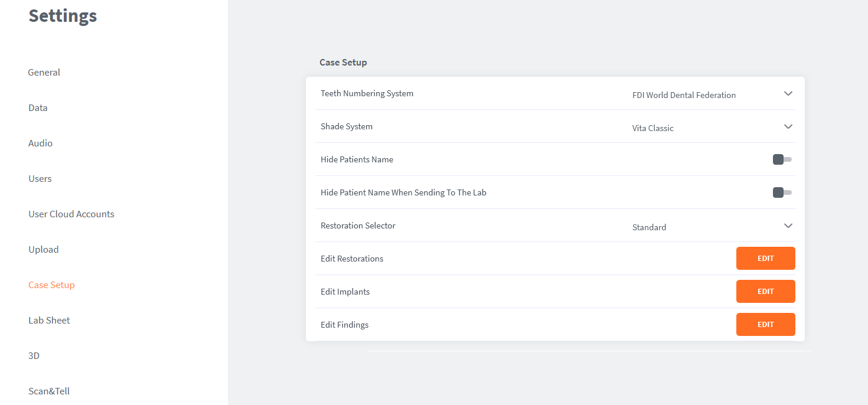Click the Vita Classic shade value
The height and width of the screenshot is (405, 868).
pyautogui.click(x=652, y=128)
